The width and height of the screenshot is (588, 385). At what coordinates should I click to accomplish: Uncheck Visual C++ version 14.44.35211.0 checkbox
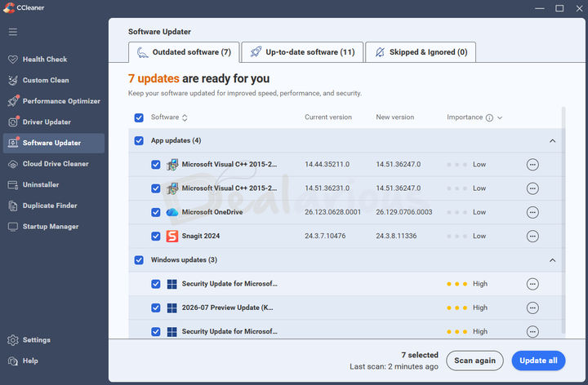coord(156,165)
